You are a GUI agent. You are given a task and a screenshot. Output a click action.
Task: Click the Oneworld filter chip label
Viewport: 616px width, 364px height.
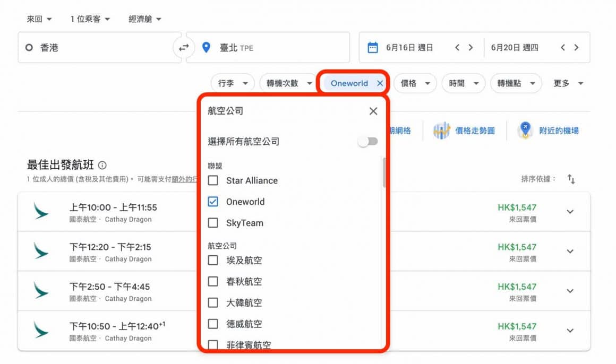[x=349, y=83]
